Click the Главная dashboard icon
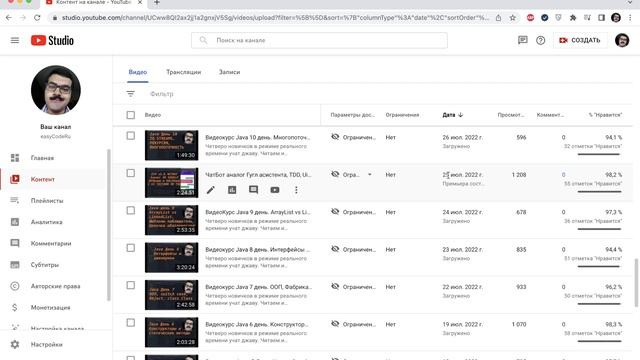Screen dimensions: 640x360 [15, 158]
